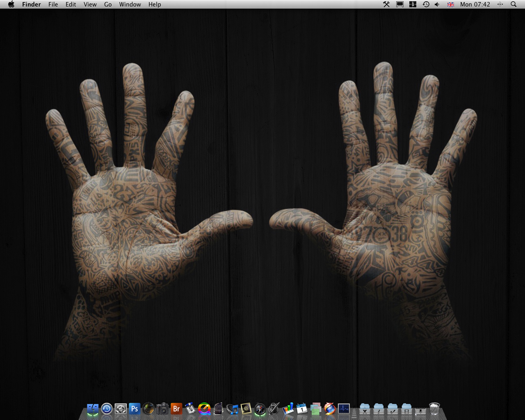This screenshot has height=420, width=525.
Task: Open the colored sticky notes stack icon
Action: (316, 409)
